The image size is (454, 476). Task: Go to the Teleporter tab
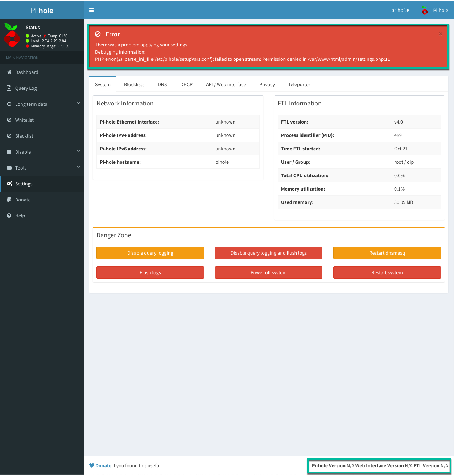[x=299, y=84]
